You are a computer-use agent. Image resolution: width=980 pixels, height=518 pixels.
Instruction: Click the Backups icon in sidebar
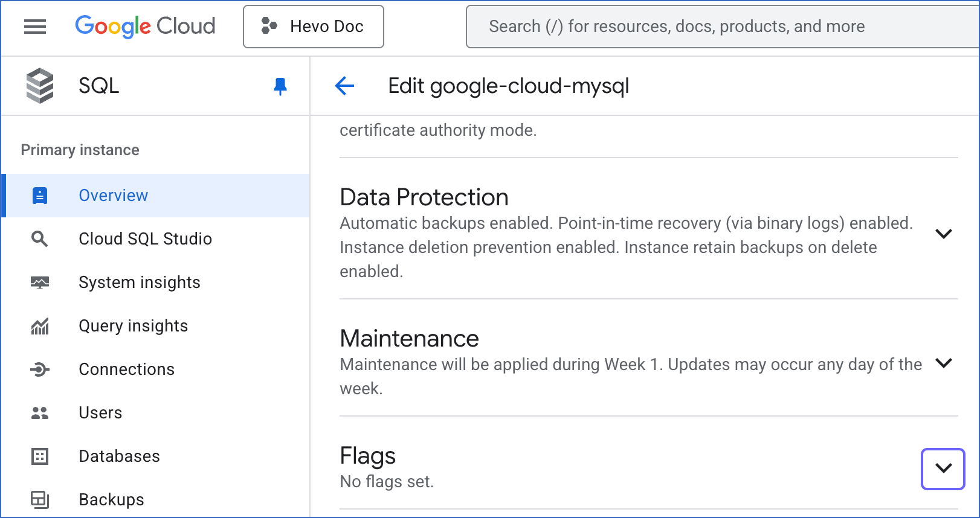click(40, 500)
